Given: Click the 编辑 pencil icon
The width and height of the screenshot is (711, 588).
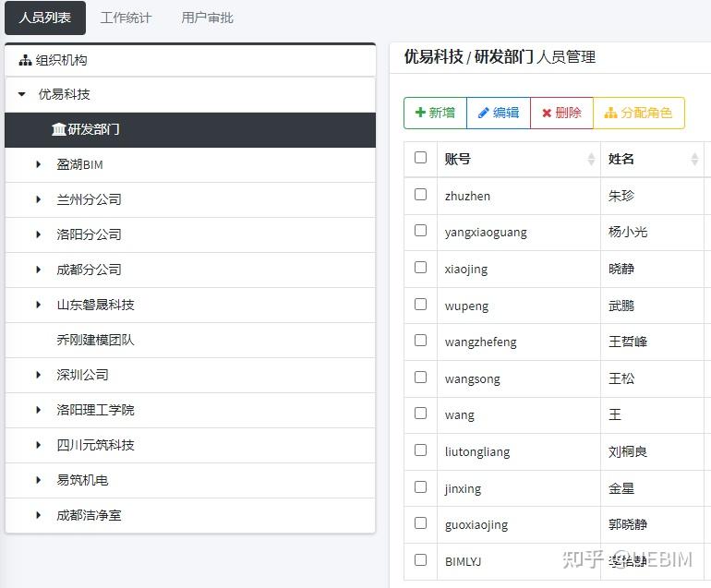Looking at the screenshot, I should (483, 113).
